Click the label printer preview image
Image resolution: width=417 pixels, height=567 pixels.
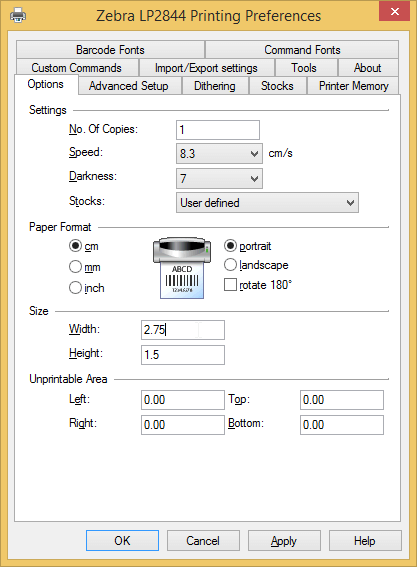(x=182, y=268)
